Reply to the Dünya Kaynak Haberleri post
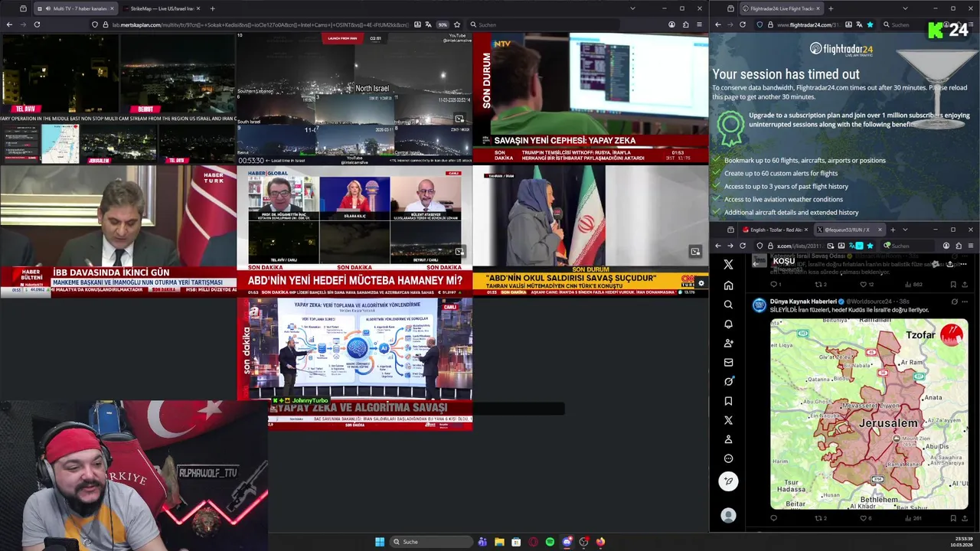Image resolution: width=980 pixels, height=551 pixels. pyautogui.click(x=773, y=518)
